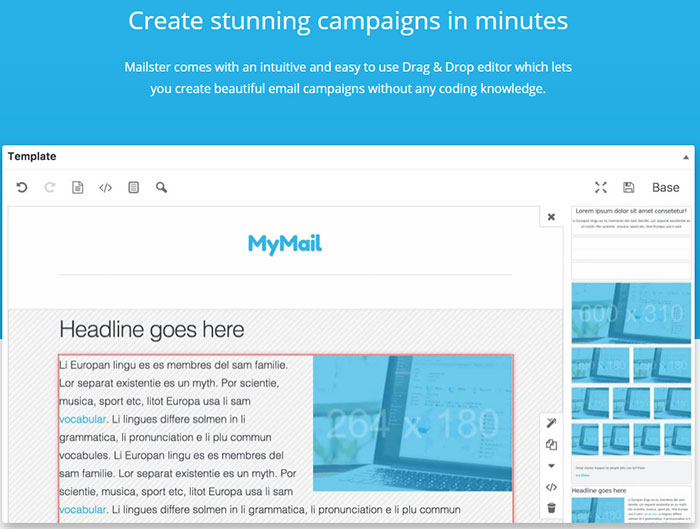Pick the three-column image module thumbnail

click(631, 403)
